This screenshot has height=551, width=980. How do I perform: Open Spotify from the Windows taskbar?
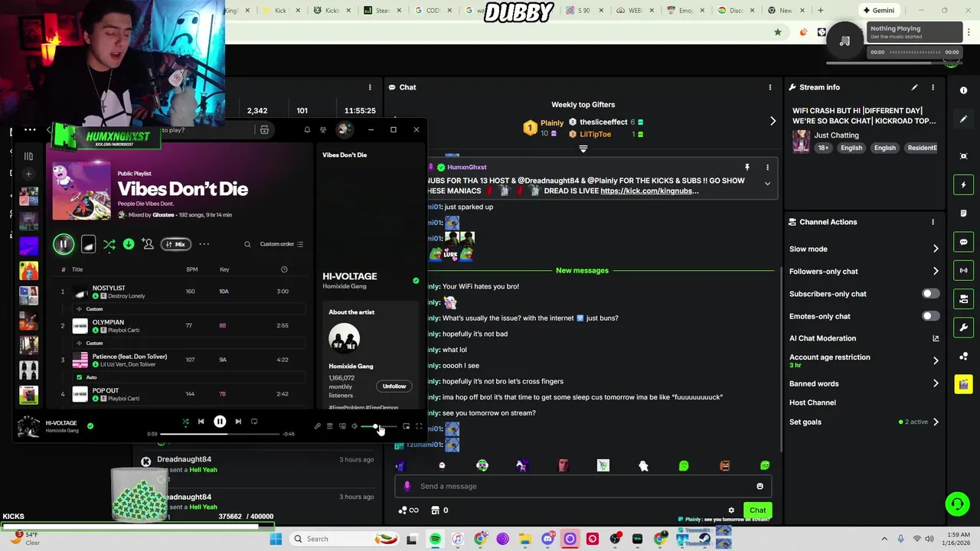pos(435,539)
